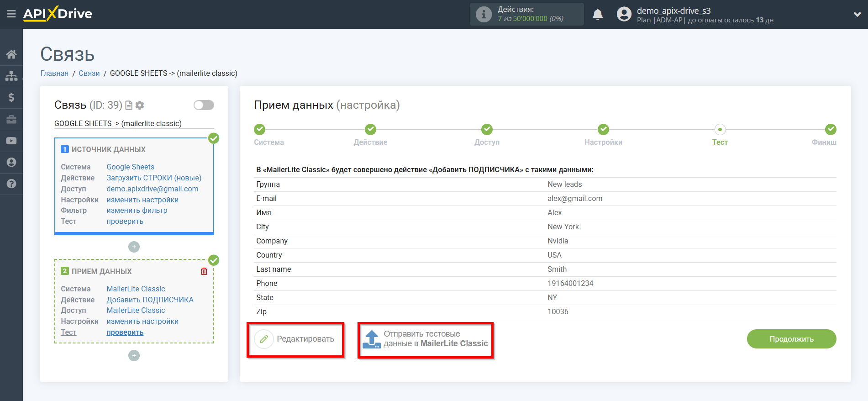The width and height of the screenshot is (868, 401).
Task: Open the connections sitemap sidebar icon
Action: click(11, 76)
